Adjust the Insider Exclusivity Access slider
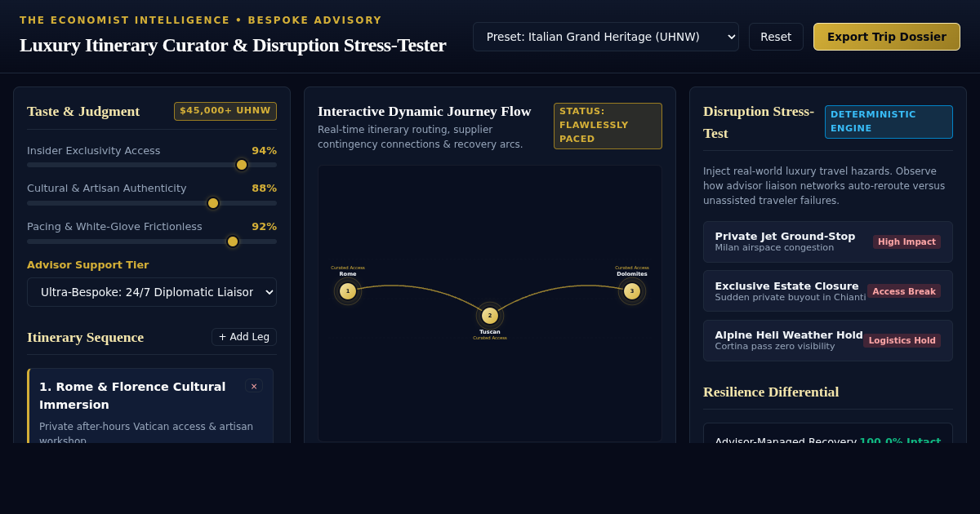Image resolution: width=980 pixels, height=514 pixels. tap(152, 165)
